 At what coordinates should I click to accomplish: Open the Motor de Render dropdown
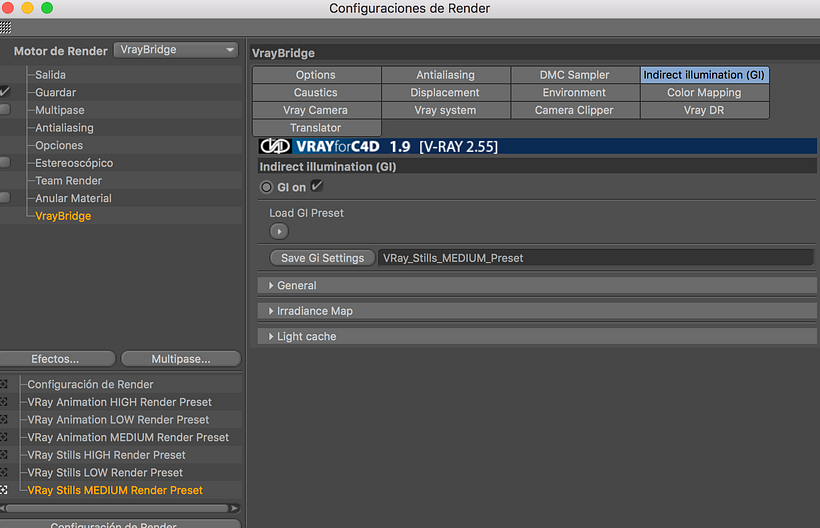tap(176, 50)
